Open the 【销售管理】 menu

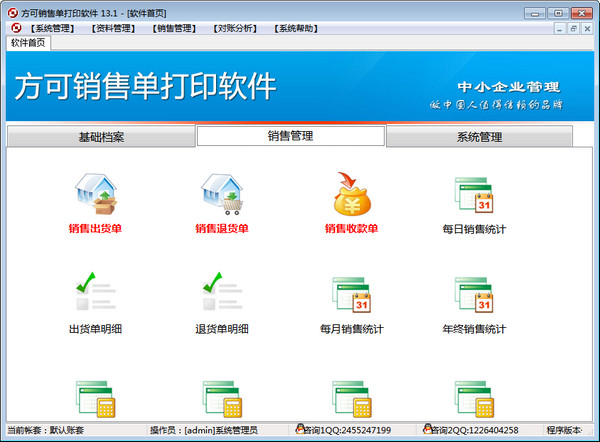pos(174,28)
